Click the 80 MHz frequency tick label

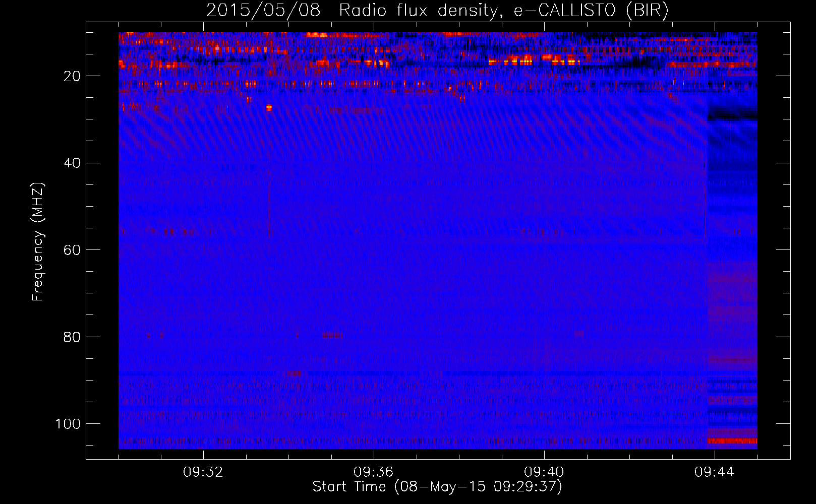click(72, 337)
